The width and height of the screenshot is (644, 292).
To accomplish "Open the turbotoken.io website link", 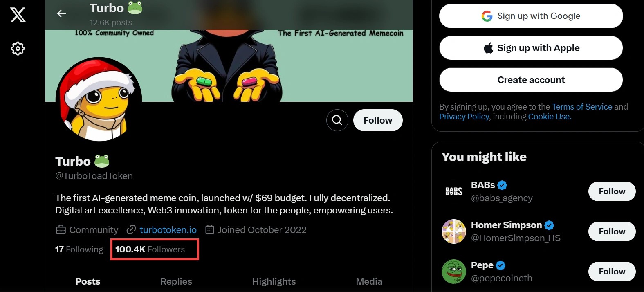I will (x=168, y=230).
